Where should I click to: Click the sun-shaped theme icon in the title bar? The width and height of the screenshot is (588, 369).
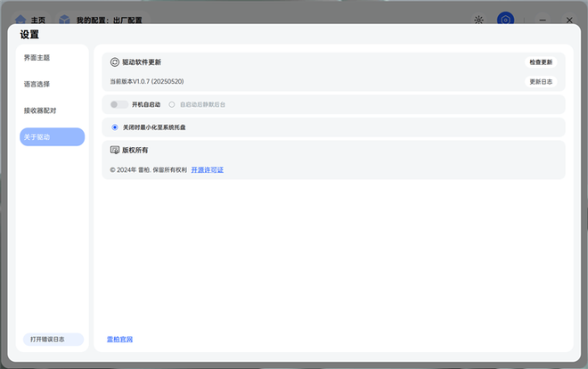click(x=478, y=20)
